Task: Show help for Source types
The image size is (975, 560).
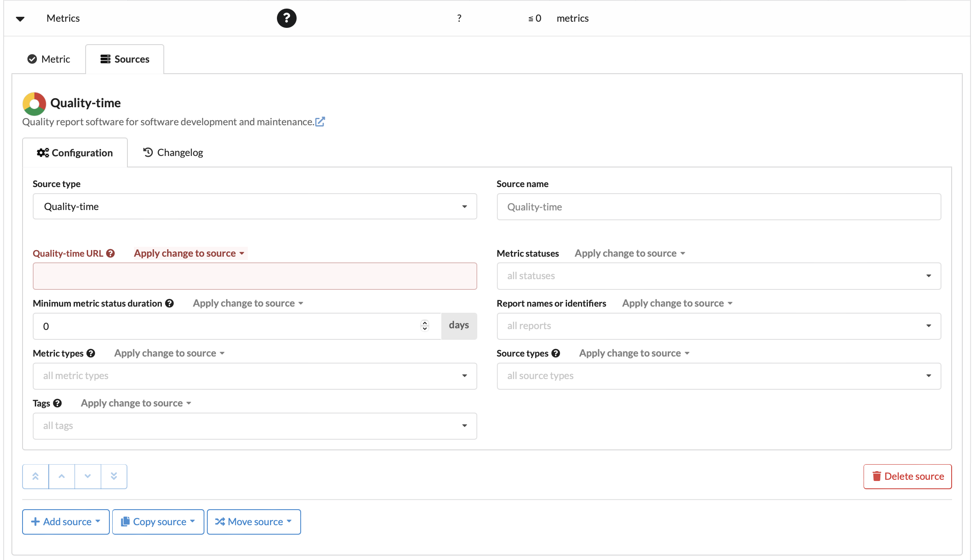Action: (x=556, y=353)
